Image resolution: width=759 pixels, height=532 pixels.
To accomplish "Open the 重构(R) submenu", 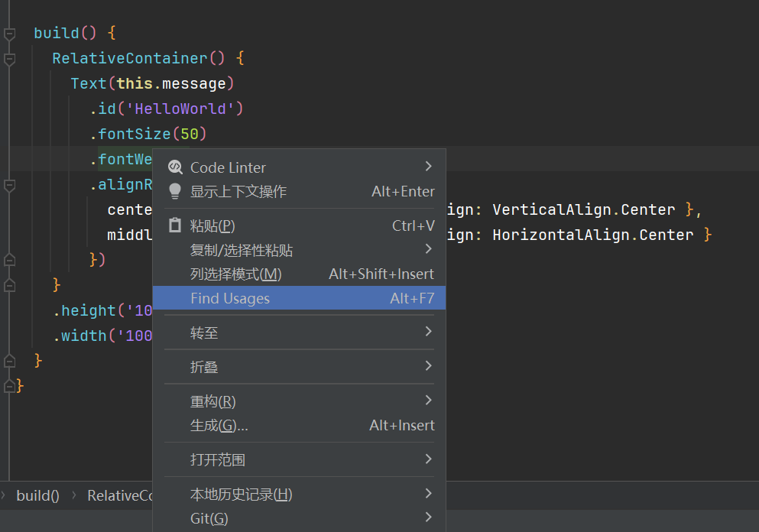I will [x=299, y=401].
